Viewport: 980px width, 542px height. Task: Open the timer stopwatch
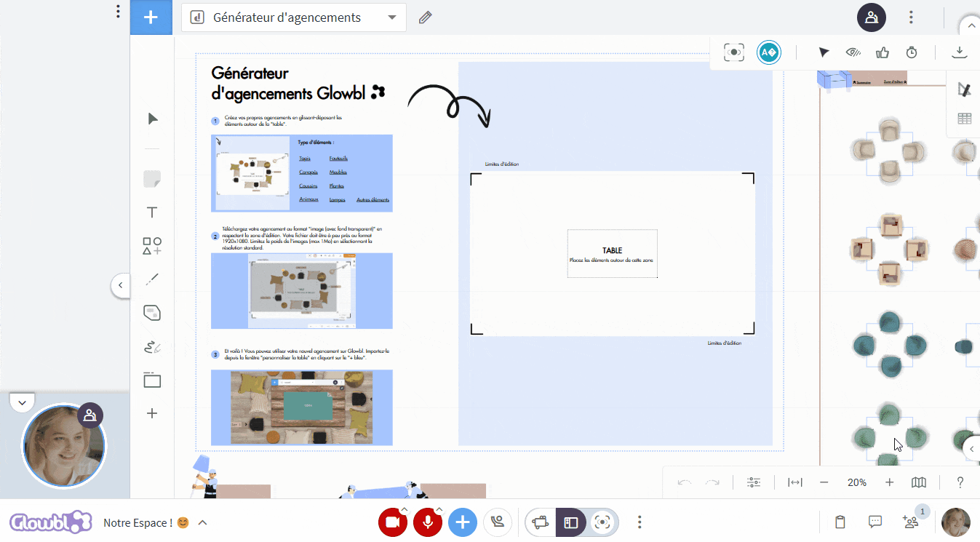click(912, 52)
